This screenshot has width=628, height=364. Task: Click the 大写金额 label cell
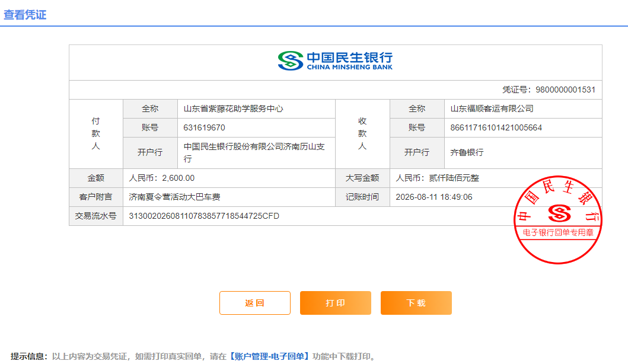point(362,178)
